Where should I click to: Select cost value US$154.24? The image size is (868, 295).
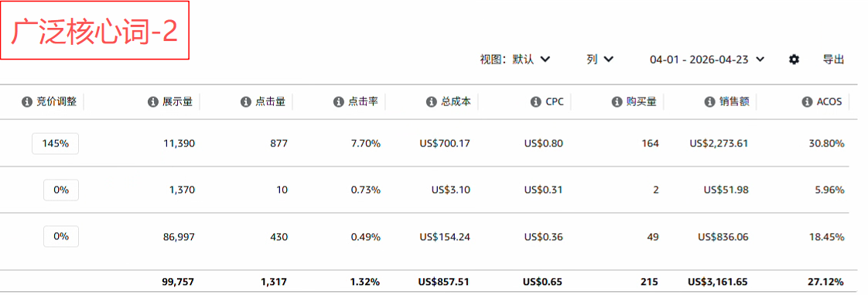tap(445, 237)
